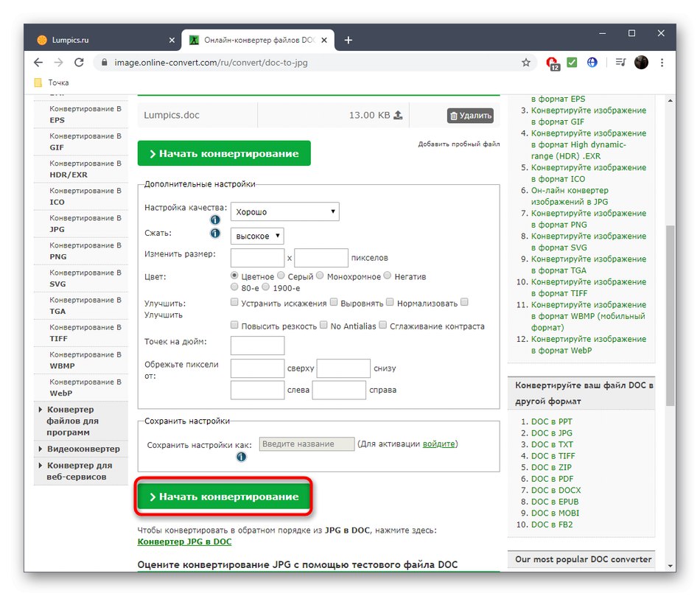
Task: Open Конвертирование в TIFF in sidebar
Action: (x=81, y=332)
